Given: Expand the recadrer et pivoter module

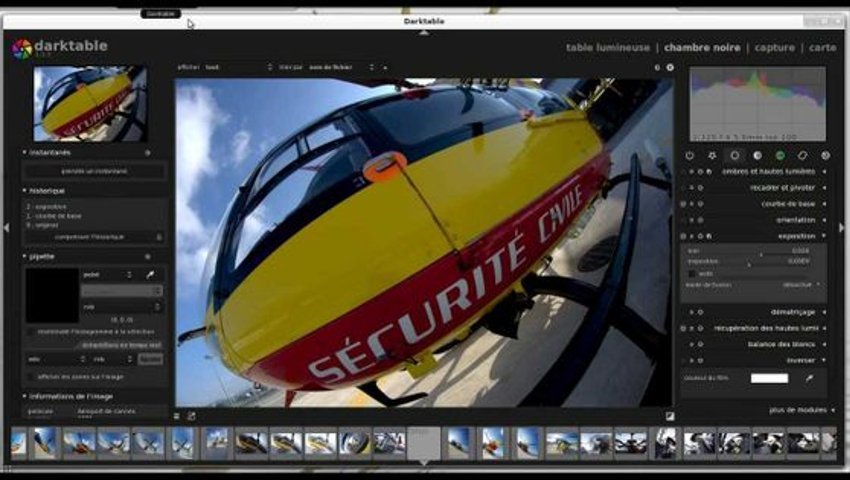Looking at the screenshot, I should (x=825, y=188).
